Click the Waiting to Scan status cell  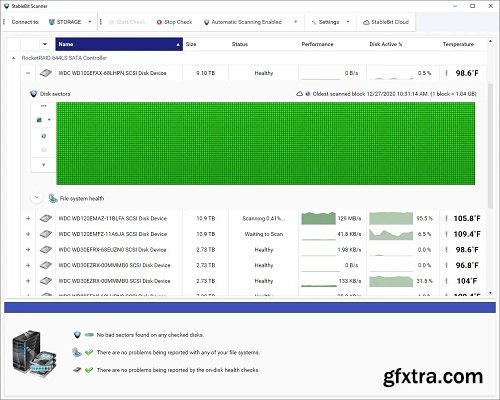tap(264, 234)
